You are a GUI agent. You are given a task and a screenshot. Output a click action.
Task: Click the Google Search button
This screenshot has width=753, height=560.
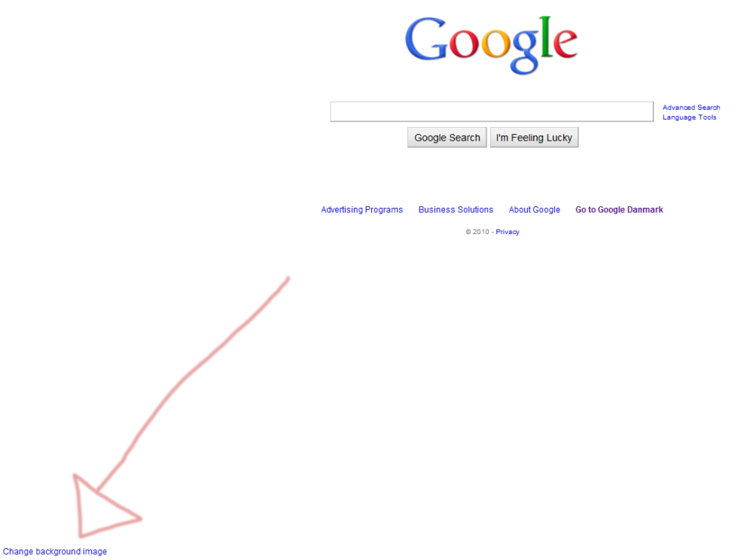tap(447, 138)
